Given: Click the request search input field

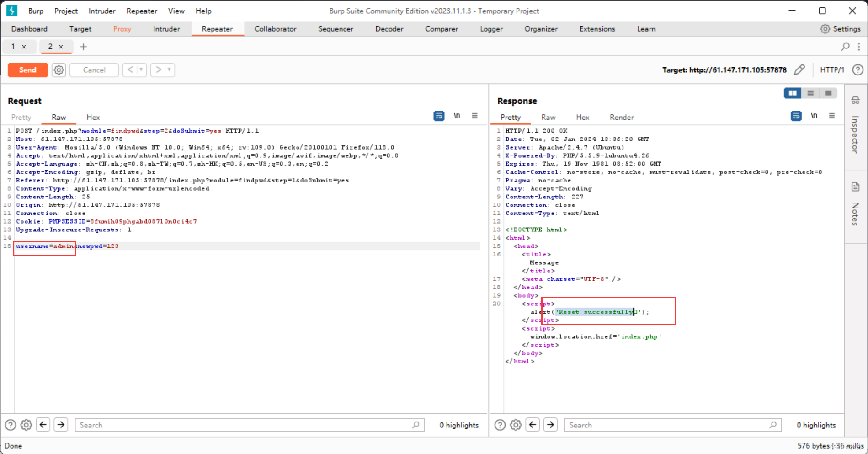Looking at the screenshot, I should [x=250, y=425].
